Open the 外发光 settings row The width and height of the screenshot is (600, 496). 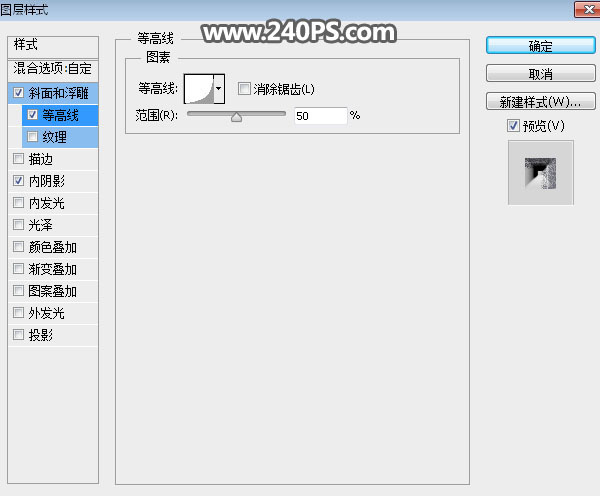pyautogui.click(x=53, y=313)
